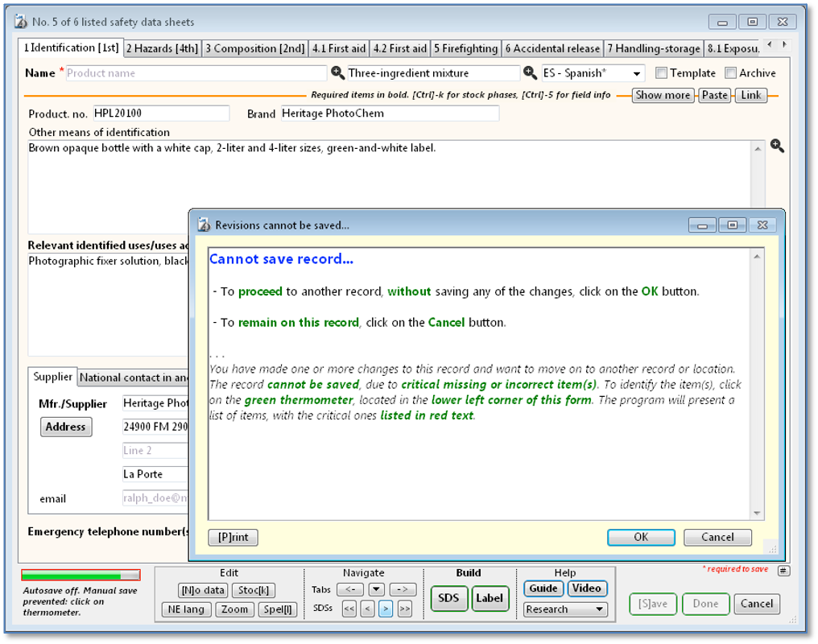Click the Show more button
The width and height of the screenshot is (818, 644).
coord(663,95)
